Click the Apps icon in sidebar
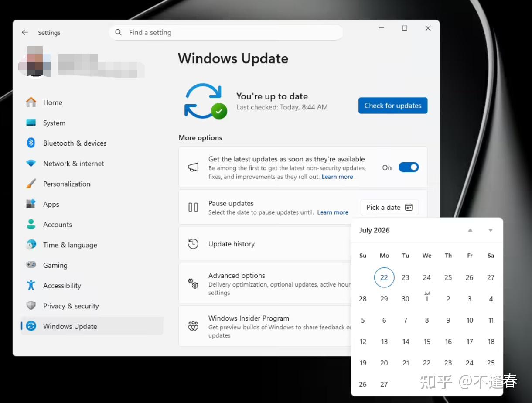 coord(31,204)
